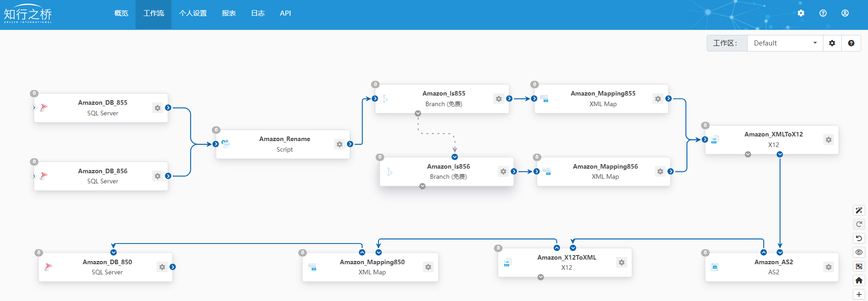Expand grey down chevron under Amazon_X12ToXML
Viewport: 868px width, 301px height.
click(x=541, y=277)
